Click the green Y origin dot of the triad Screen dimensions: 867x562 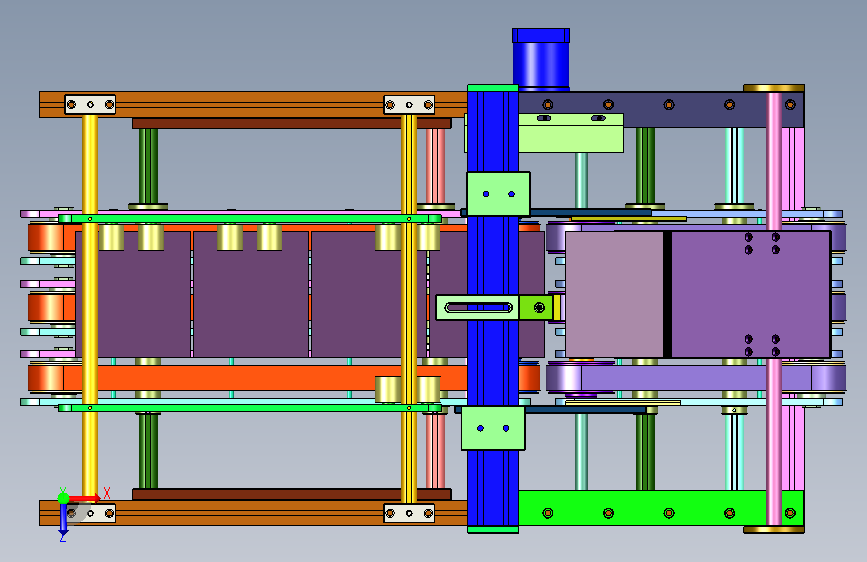tap(64, 498)
